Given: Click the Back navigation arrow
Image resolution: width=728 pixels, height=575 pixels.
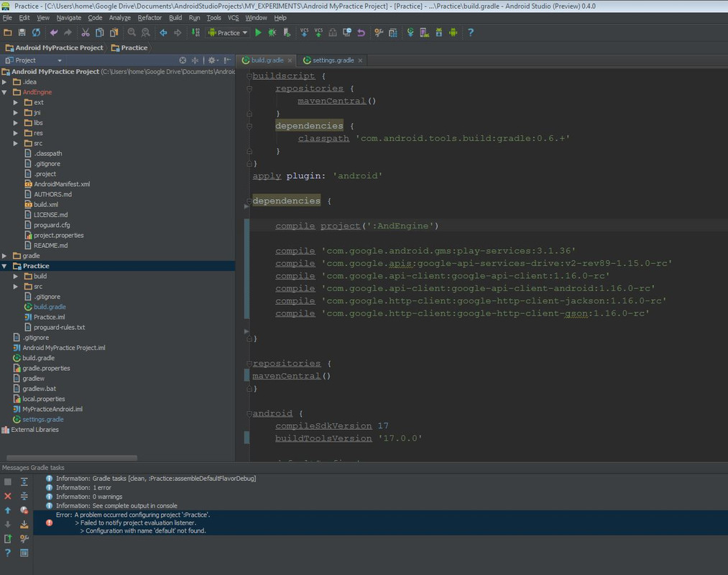Looking at the screenshot, I should coord(163,32).
